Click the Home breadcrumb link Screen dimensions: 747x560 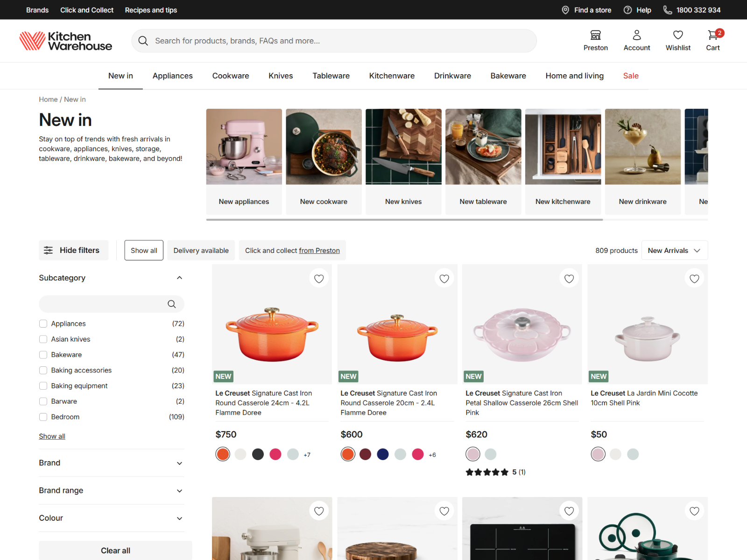pos(48,99)
